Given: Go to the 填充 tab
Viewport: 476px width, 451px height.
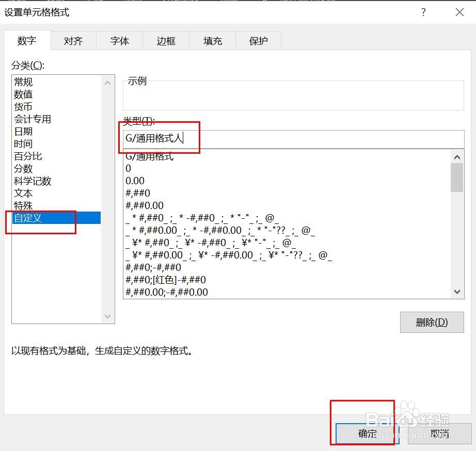Looking at the screenshot, I should pos(213,41).
